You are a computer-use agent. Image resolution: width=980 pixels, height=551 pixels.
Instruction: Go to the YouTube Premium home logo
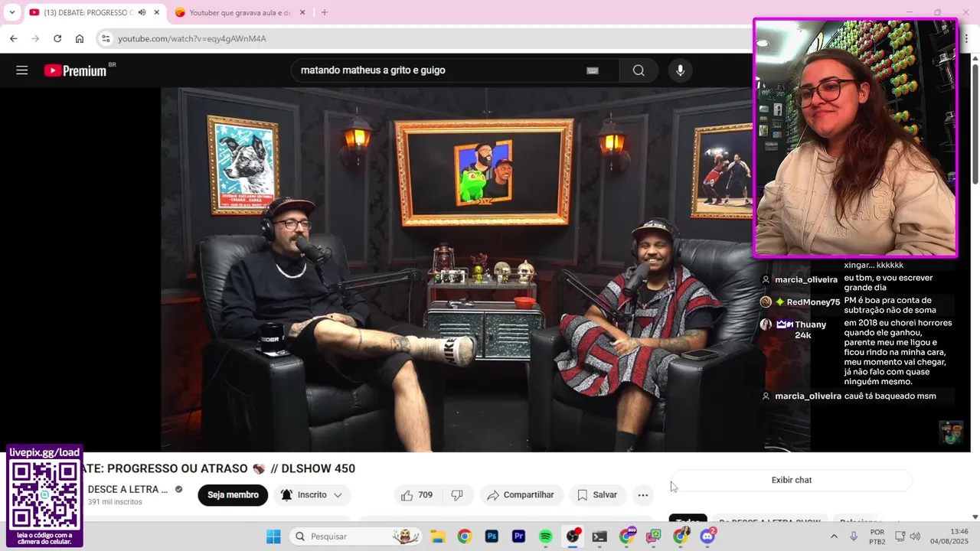click(x=75, y=70)
